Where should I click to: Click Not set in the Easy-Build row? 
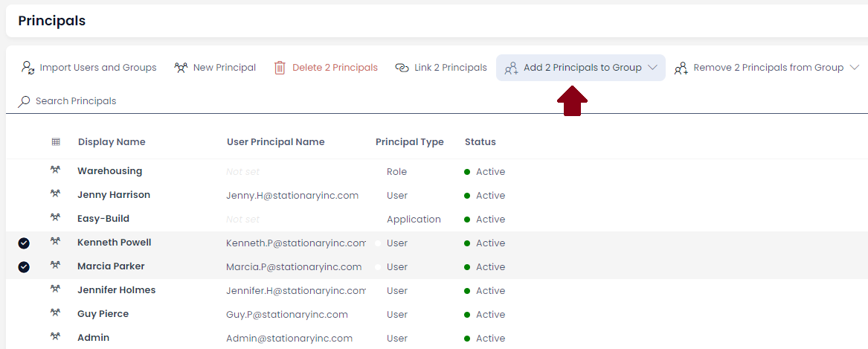point(243,220)
